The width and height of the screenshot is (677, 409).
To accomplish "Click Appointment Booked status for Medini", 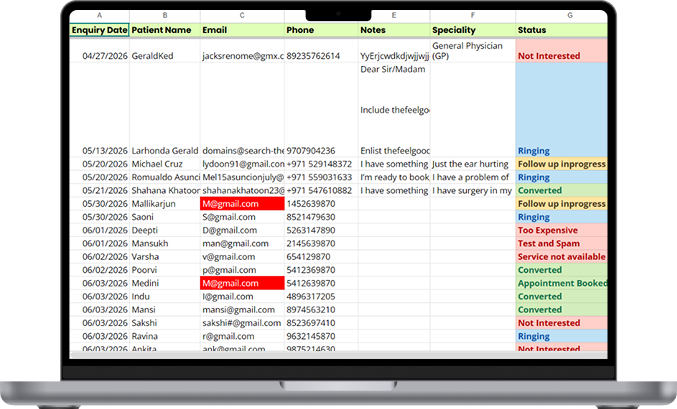I will (x=561, y=283).
